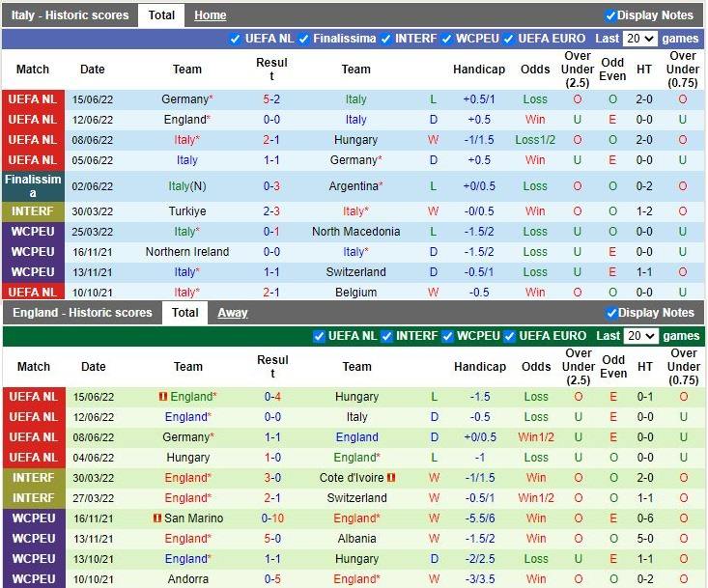Click the card icon before England in 15/06/22 row
The height and width of the screenshot is (588, 708).
[163, 397]
